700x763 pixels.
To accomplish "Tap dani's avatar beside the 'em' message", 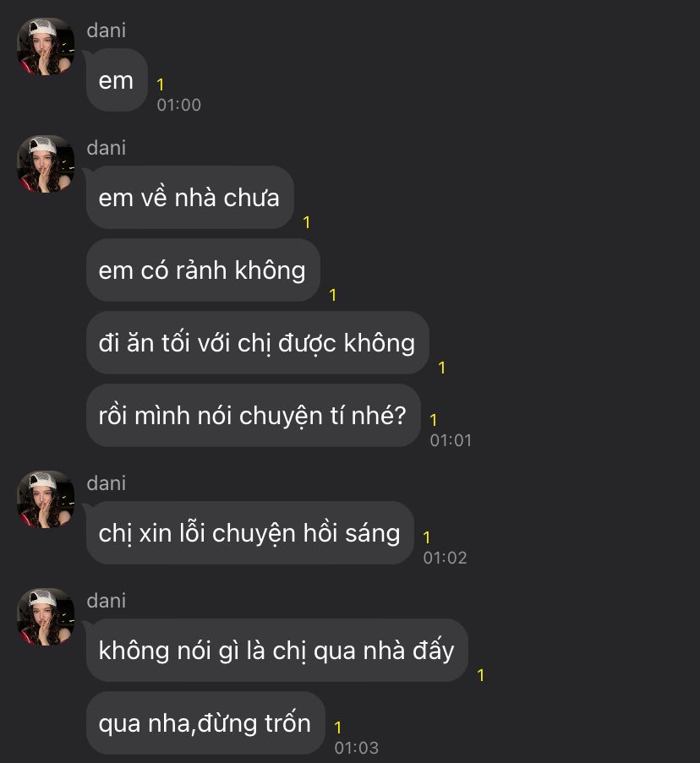I will tap(46, 46).
